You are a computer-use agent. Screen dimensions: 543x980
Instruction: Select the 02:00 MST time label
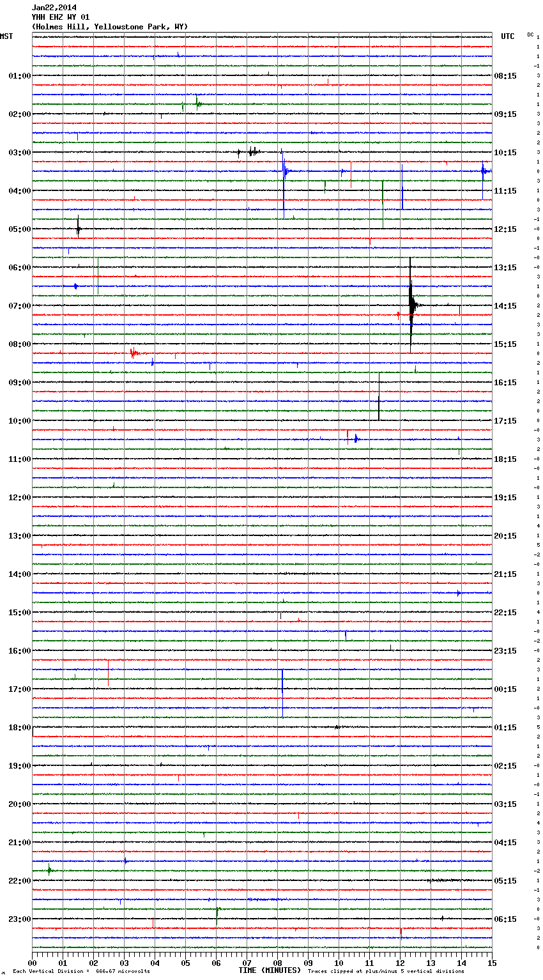pos(20,114)
